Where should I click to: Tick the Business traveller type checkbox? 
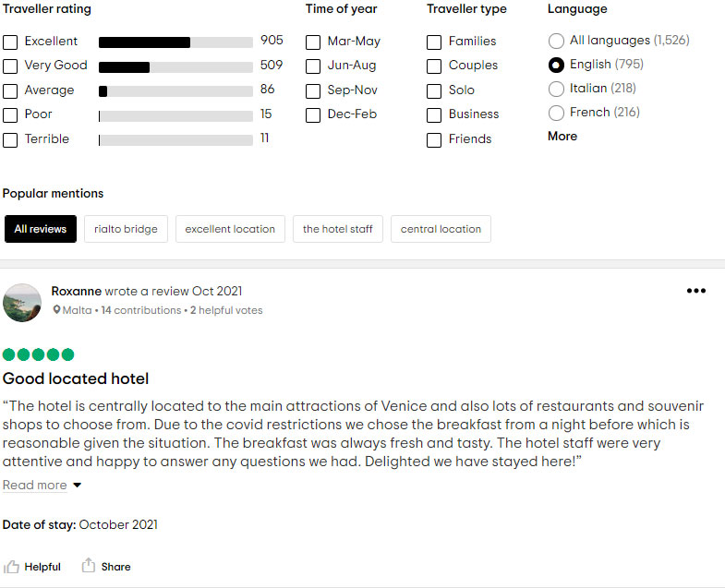[x=434, y=115]
